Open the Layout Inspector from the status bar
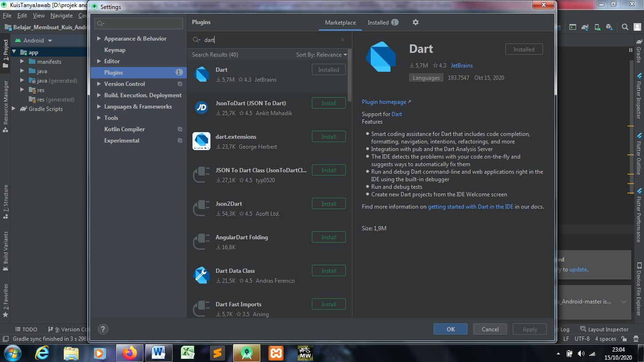The width and height of the screenshot is (644, 362). point(609,329)
